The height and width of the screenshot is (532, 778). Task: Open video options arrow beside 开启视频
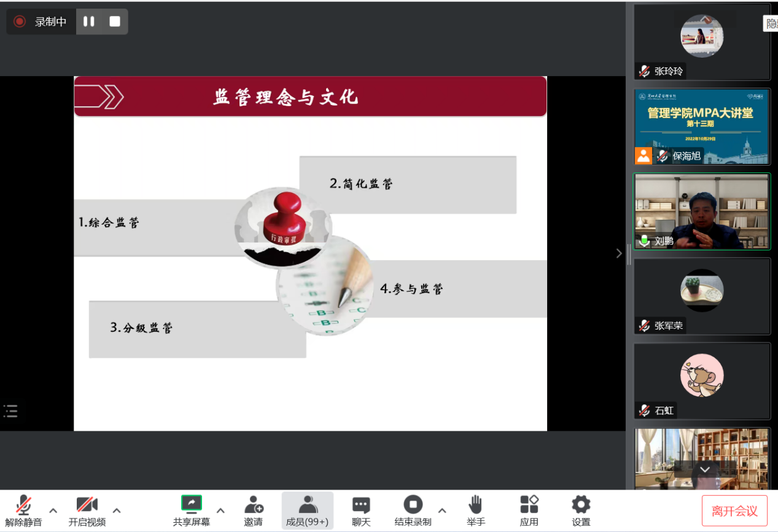point(117,511)
